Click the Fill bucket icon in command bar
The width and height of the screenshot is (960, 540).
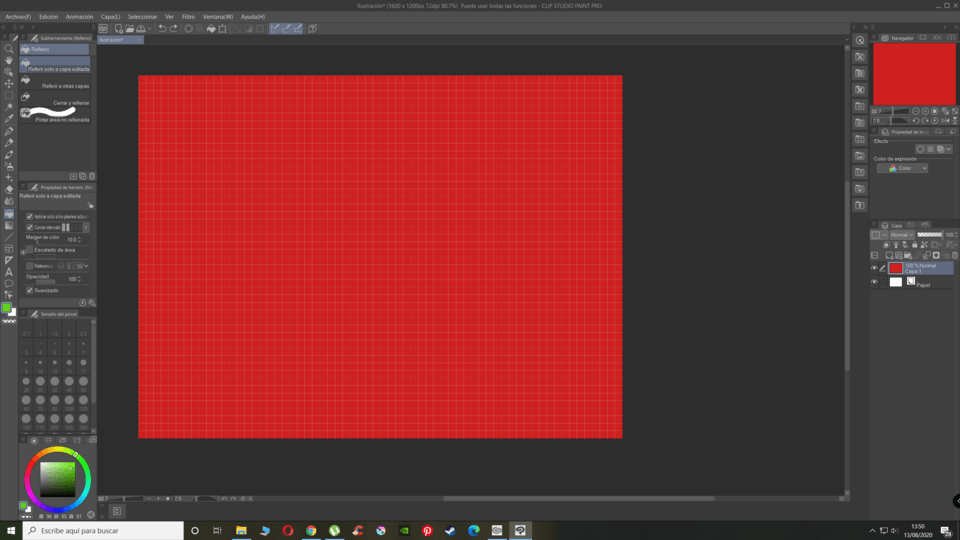(211, 29)
